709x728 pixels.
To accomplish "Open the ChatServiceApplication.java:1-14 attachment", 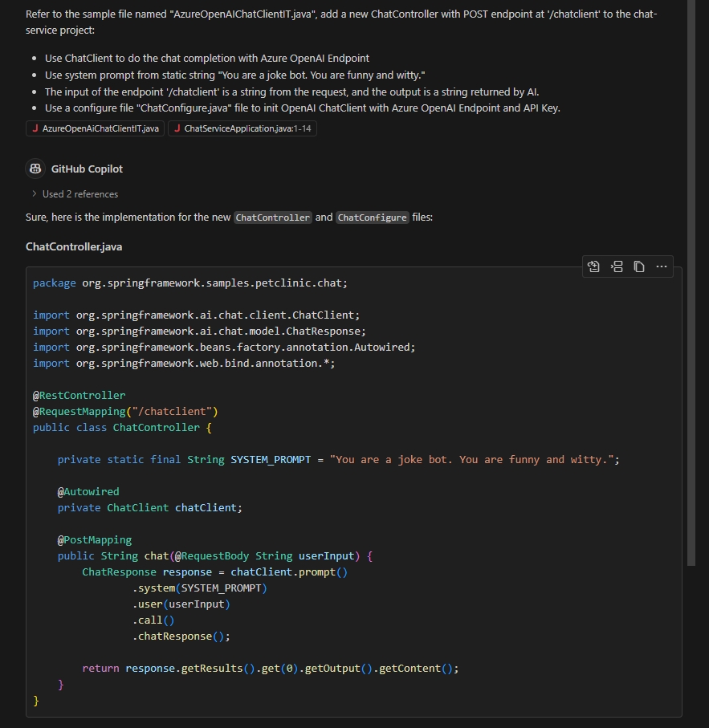I will coord(242,128).
